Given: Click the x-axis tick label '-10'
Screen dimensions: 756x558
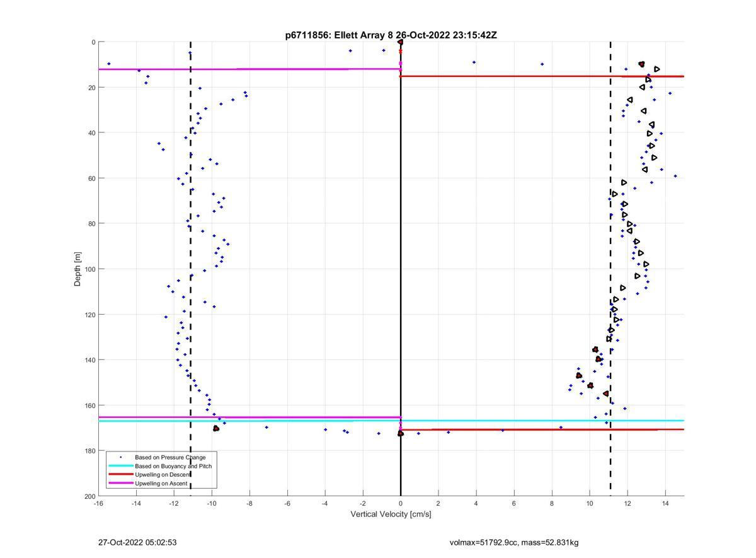Looking at the screenshot, I should tap(212, 503).
